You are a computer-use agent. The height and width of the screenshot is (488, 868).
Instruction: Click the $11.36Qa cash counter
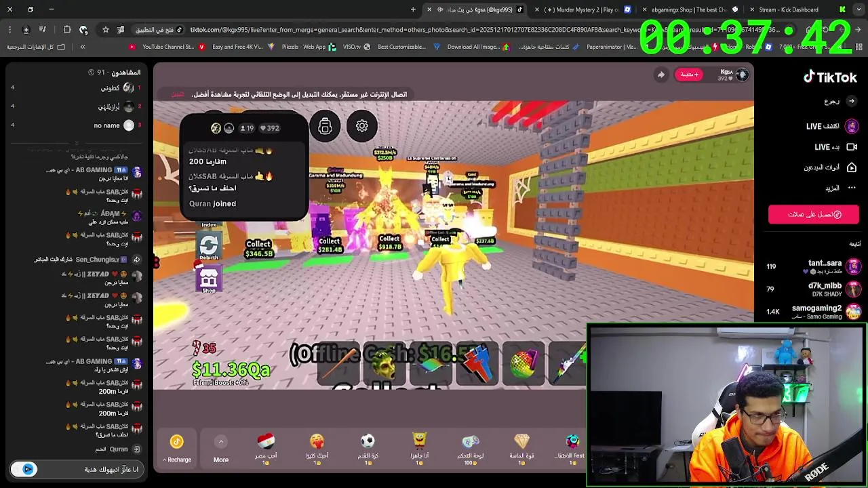click(x=231, y=369)
